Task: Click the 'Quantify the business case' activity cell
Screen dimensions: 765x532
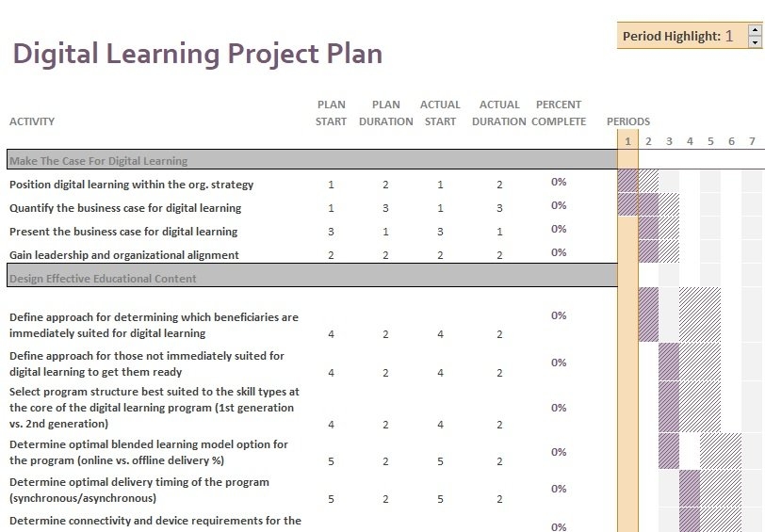Action: tap(125, 208)
